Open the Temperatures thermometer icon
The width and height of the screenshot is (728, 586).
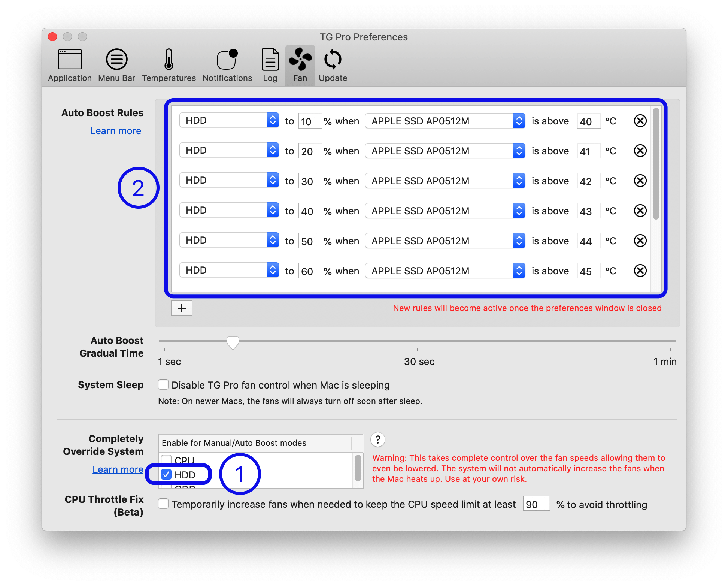169,64
